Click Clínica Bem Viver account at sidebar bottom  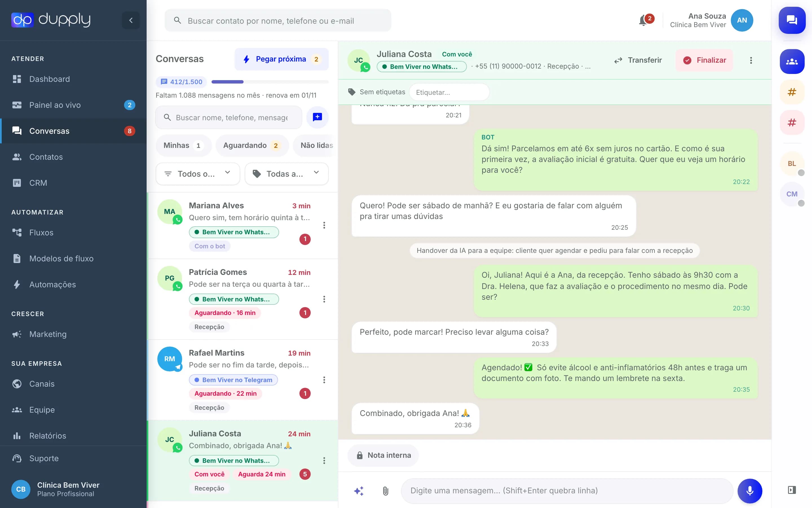point(73,489)
